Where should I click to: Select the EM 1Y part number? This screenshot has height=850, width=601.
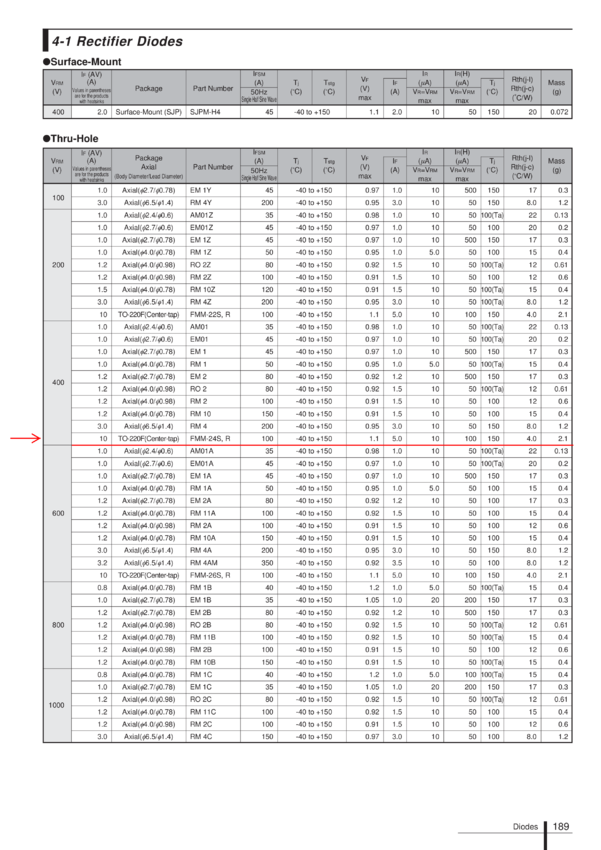(201, 190)
